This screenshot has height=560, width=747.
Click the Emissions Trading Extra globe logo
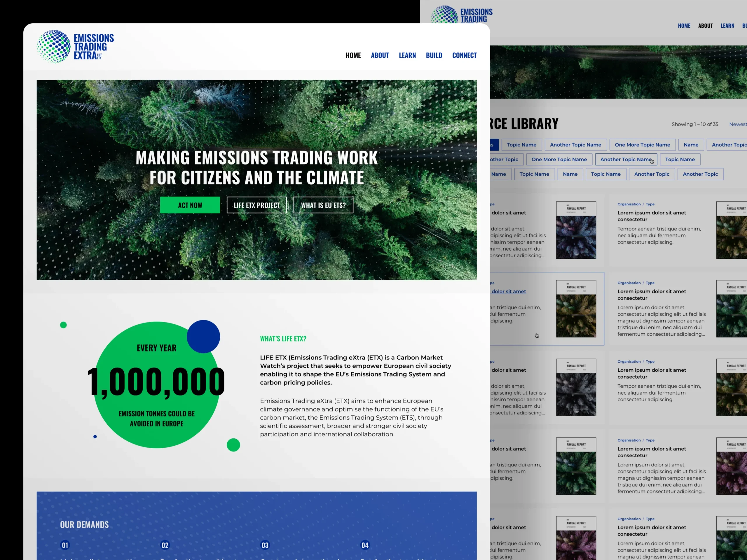click(54, 47)
